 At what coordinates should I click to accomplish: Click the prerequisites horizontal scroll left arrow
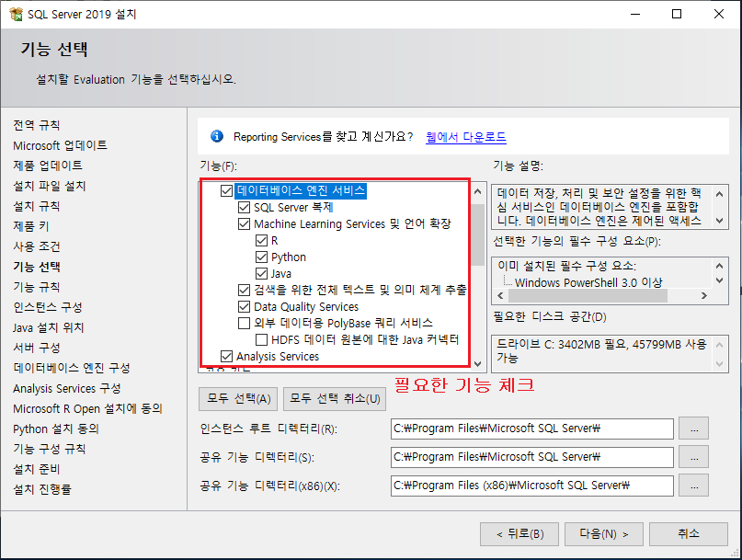(x=501, y=296)
